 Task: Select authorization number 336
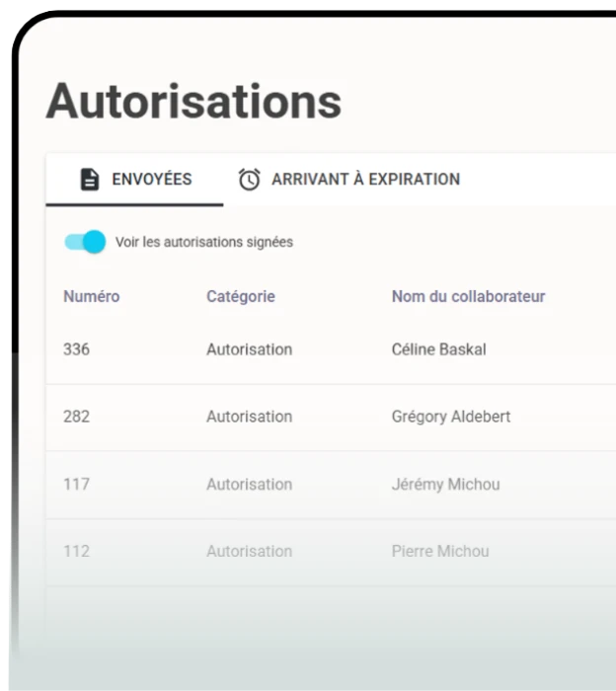point(76,349)
